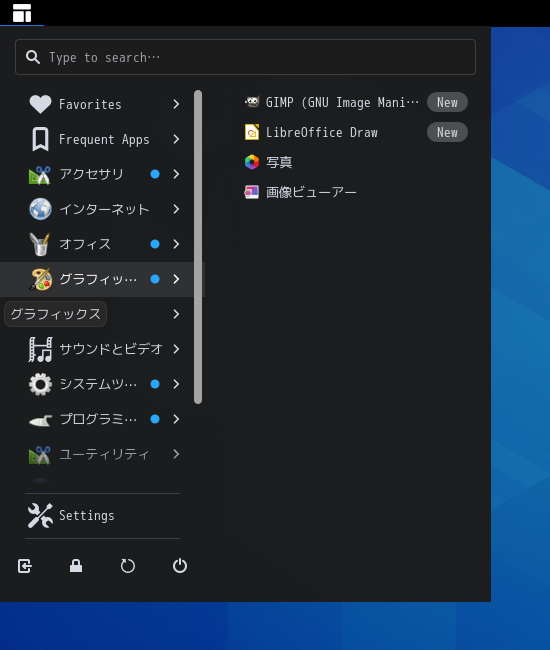
Task: Expand the Frequent Apps chevron
Action: tap(176, 139)
